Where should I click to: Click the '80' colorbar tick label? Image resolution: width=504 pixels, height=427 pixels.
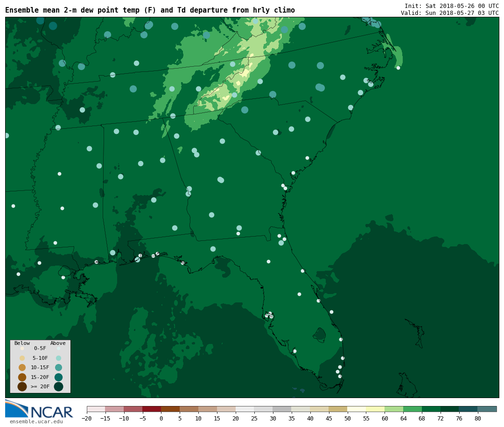tap(478, 419)
